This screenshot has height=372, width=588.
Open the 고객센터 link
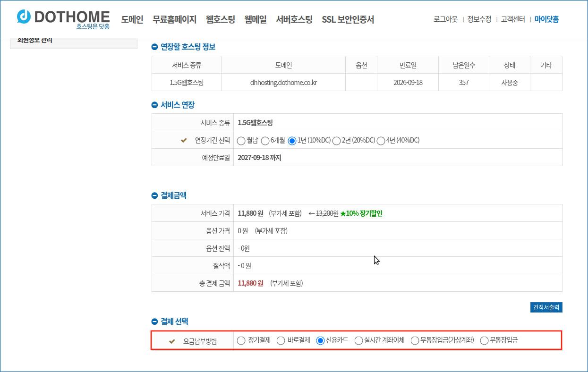pos(513,19)
